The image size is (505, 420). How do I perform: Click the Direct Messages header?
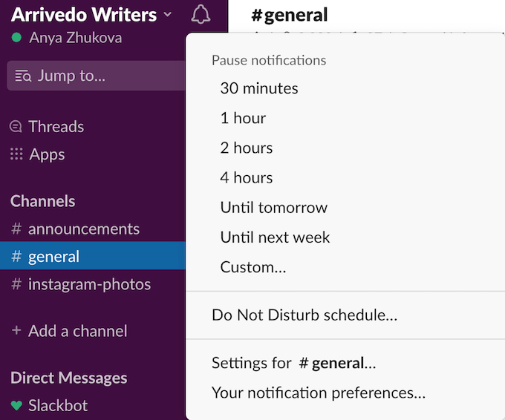click(x=69, y=378)
